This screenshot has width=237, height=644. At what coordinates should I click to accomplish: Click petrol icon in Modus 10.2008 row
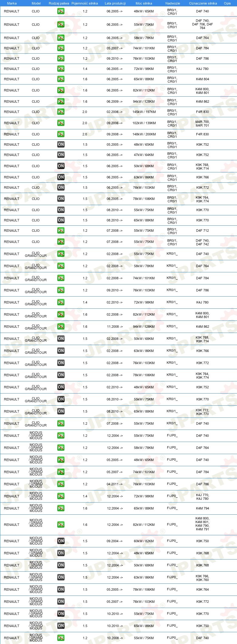tap(61, 638)
